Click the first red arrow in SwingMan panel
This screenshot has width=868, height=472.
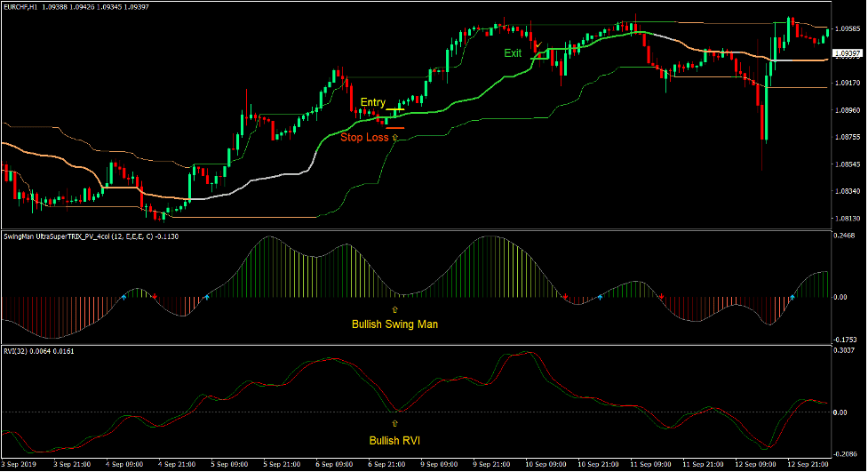click(x=155, y=295)
